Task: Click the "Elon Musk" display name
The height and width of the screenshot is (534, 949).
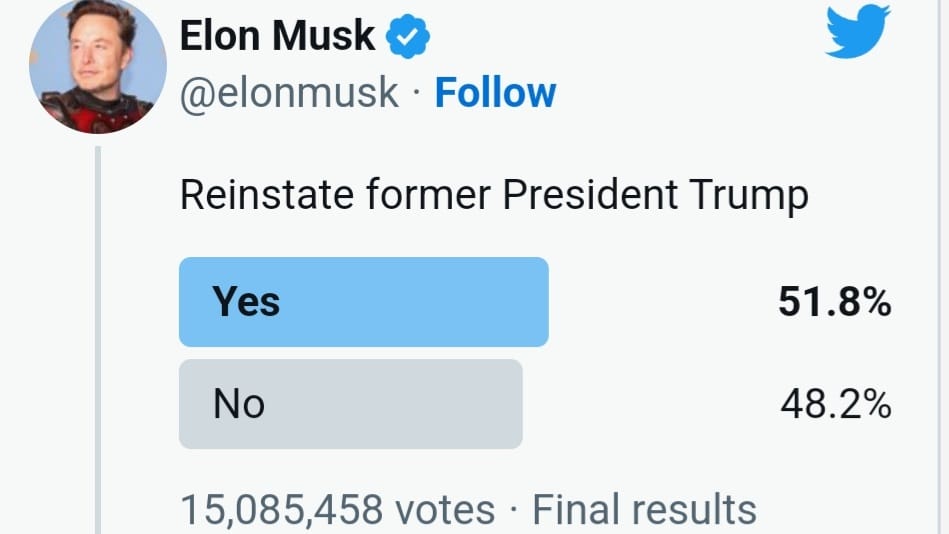Action: pos(277,37)
